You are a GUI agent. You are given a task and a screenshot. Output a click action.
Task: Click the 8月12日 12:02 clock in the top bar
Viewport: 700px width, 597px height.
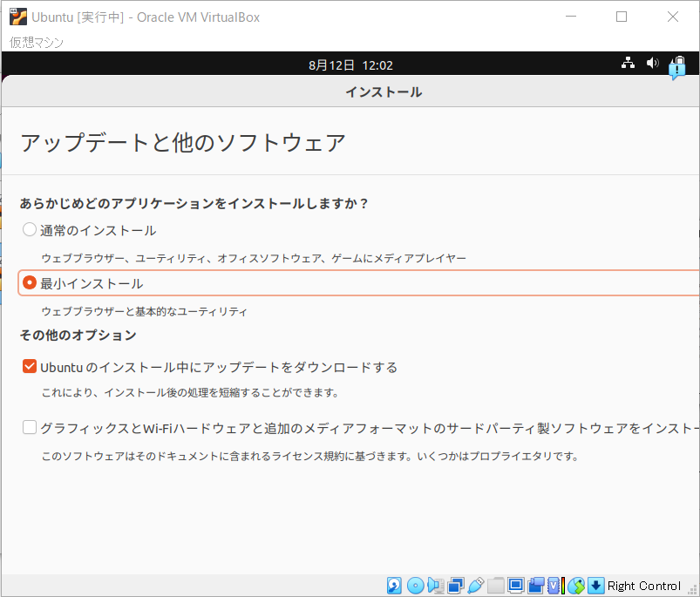[x=351, y=65]
